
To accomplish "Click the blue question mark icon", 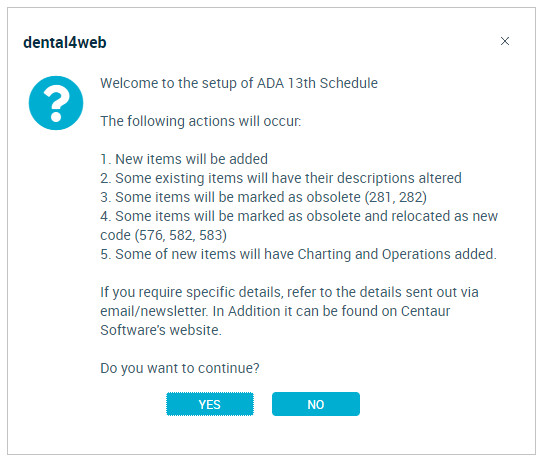I will tap(56, 103).
